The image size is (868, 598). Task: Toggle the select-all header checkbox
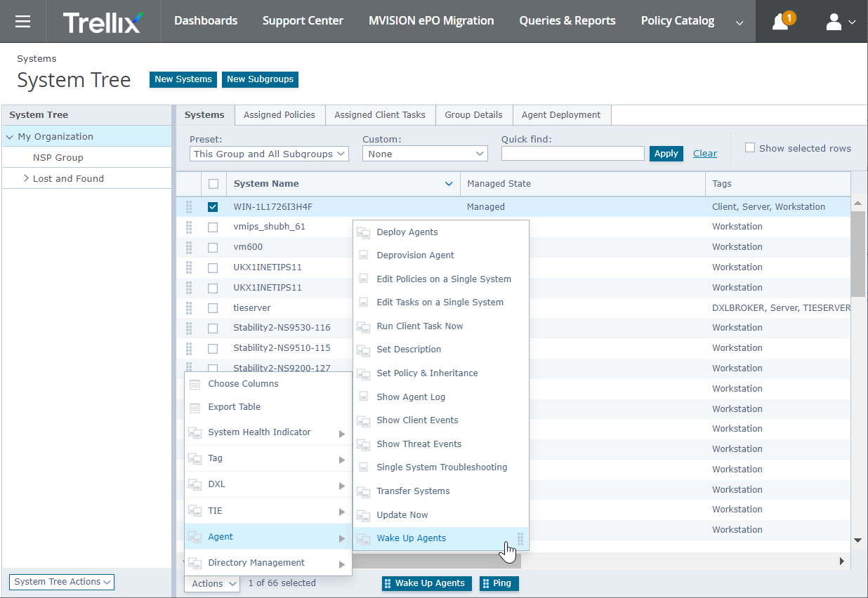[213, 184]
